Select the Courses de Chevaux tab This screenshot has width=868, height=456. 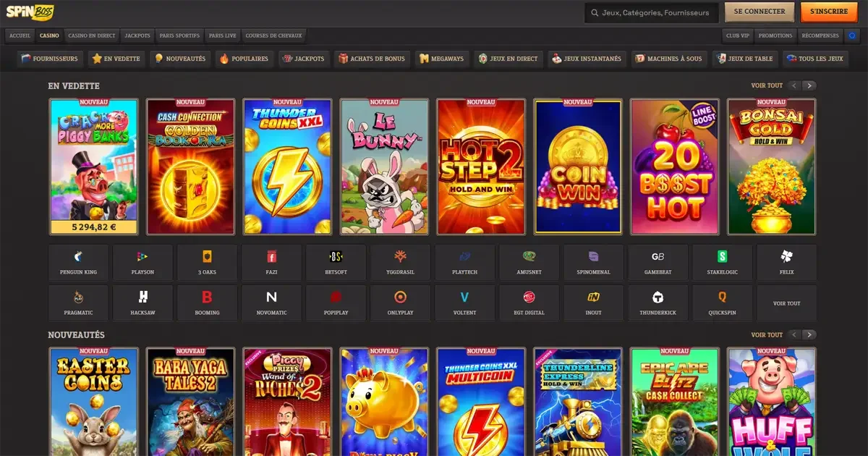point(273,35)
